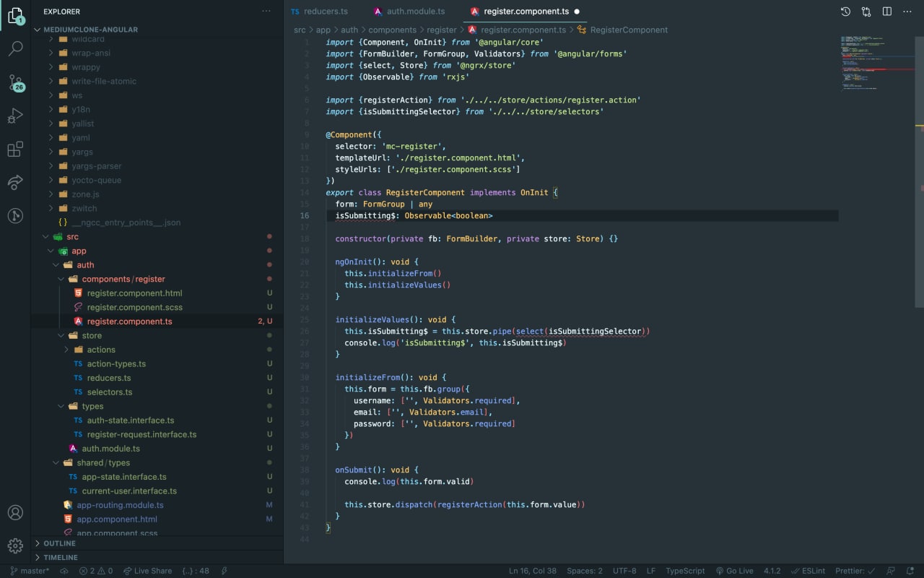
Task: Open the Extensions view icon
Action: click(x=15, y=149)
